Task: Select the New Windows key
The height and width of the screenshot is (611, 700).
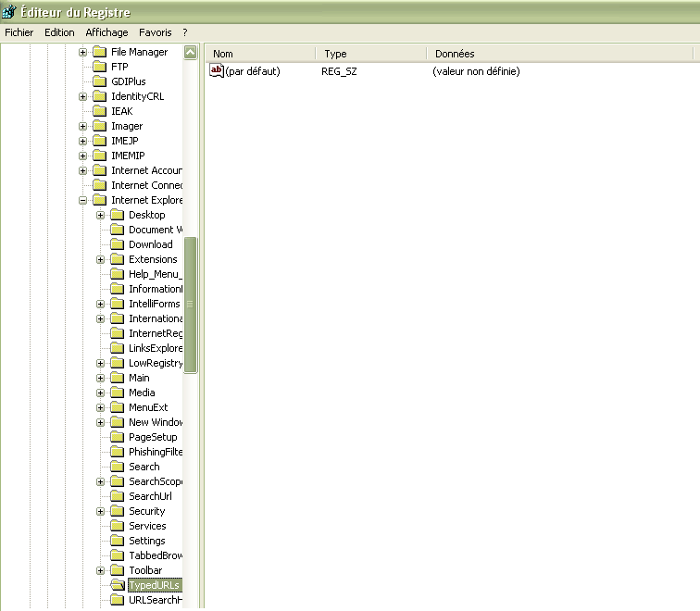Action: point(156,422)
